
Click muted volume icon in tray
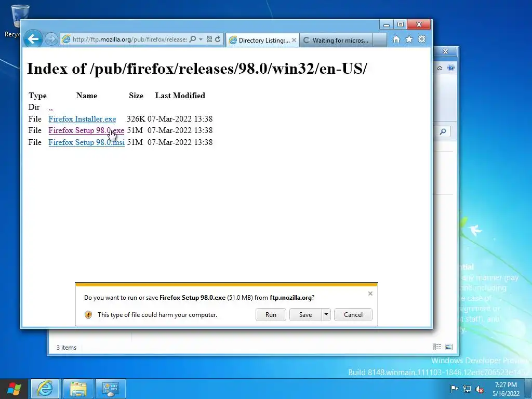pos(480,389)
